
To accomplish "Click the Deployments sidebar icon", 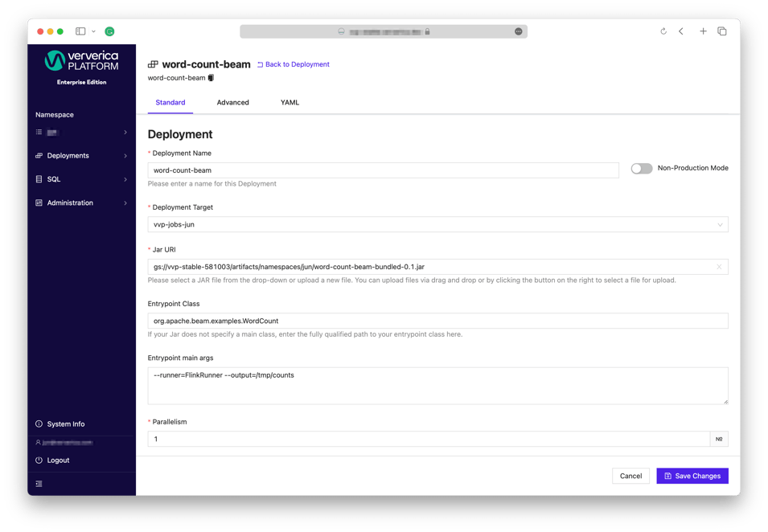I will click(39, 156).
